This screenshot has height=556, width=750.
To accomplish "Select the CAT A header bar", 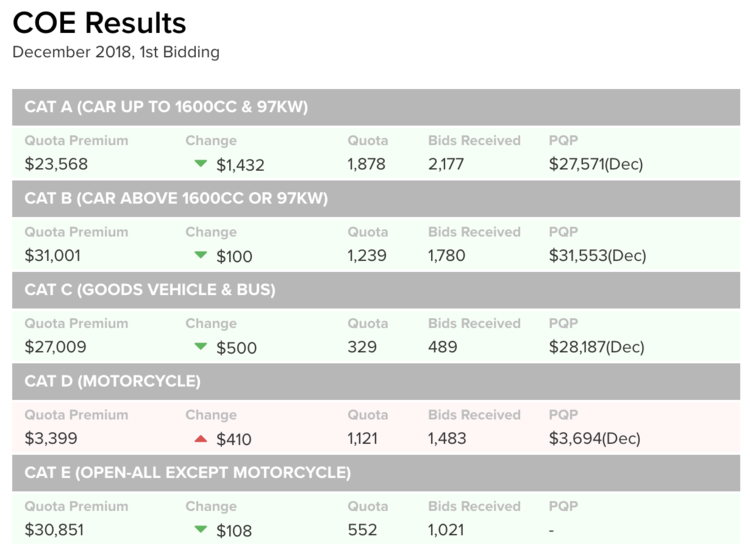I will click(376, 107).
